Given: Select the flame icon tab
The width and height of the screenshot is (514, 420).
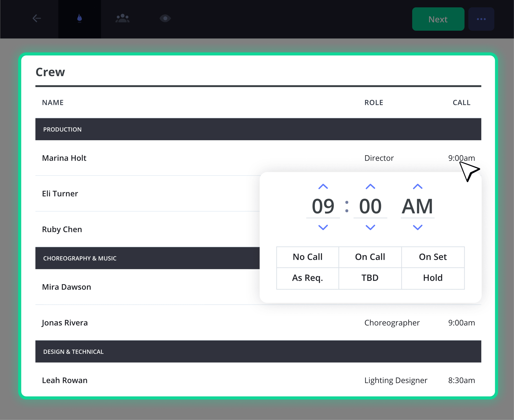Looking at the screenshot, I should pos(79,19).
